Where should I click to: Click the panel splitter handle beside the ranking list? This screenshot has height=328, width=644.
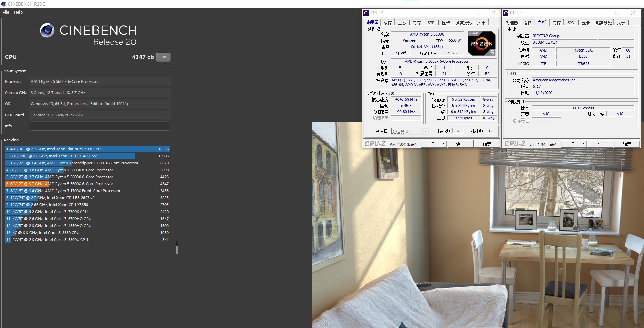[x=177, y=252]
